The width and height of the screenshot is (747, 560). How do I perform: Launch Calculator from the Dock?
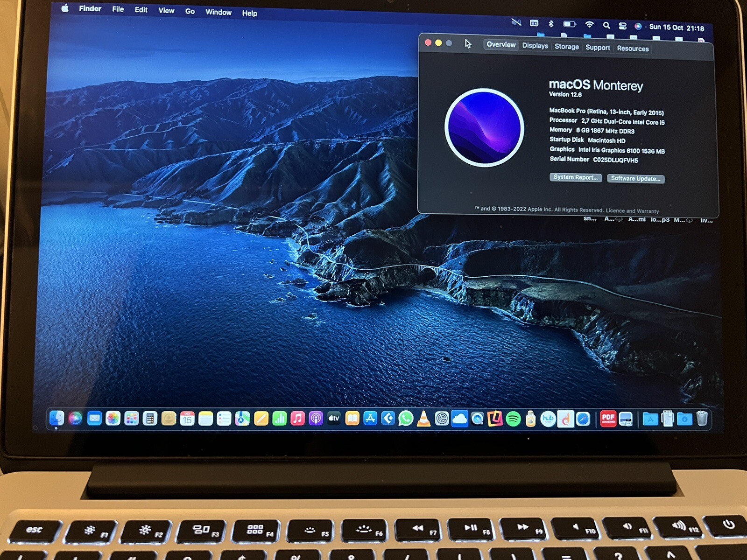[149, 419]
